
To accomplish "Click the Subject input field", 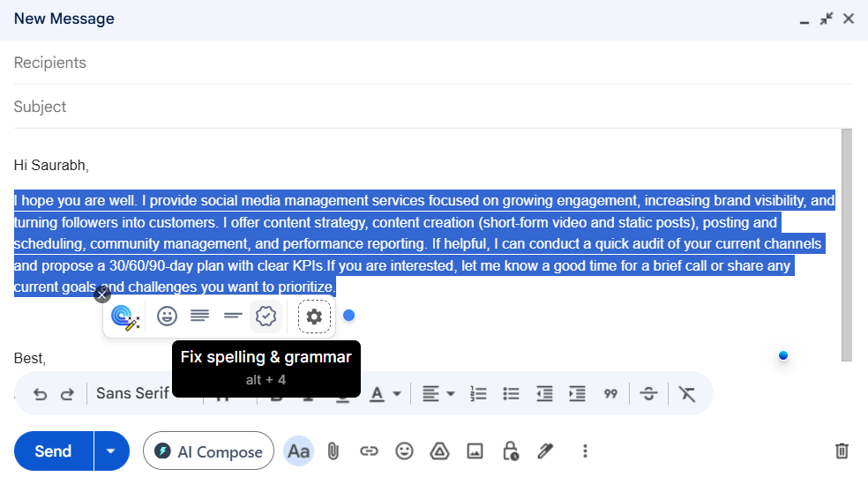I will click(x=432, y=107).
